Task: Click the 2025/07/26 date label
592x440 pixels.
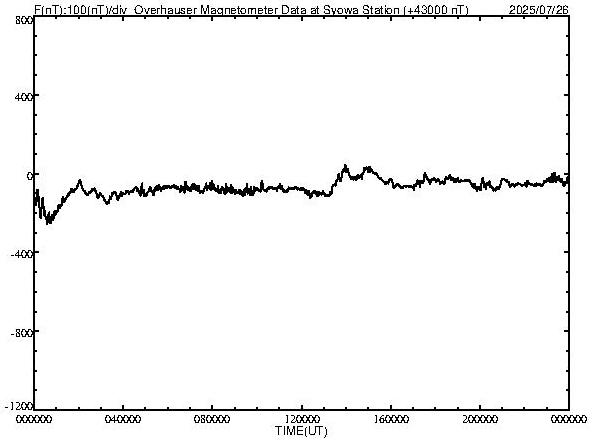Action: [x=539, y=10]
